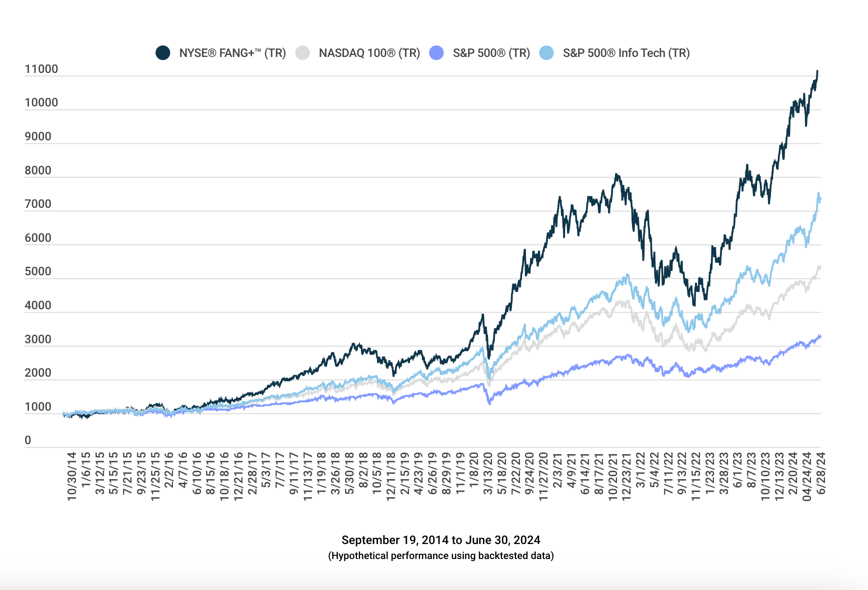Click the 9/13/22 date label
Screen dimensions: 868x590
click(682, 473)
